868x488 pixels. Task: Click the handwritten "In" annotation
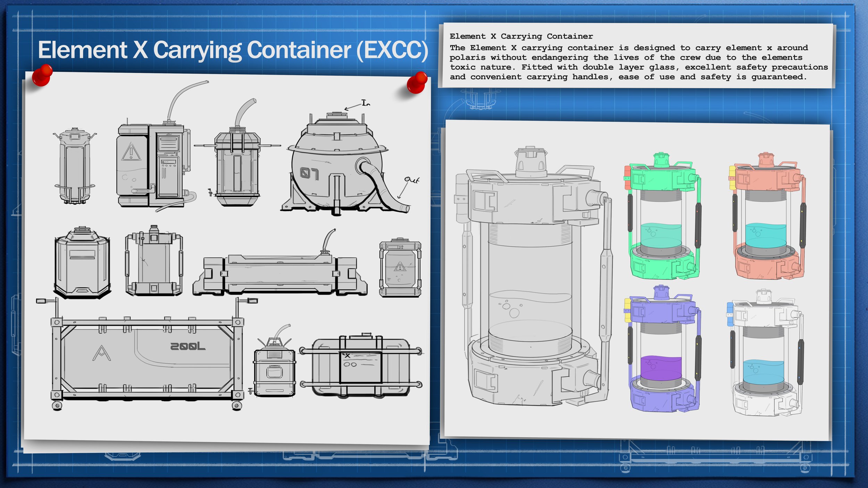(366, 103)
